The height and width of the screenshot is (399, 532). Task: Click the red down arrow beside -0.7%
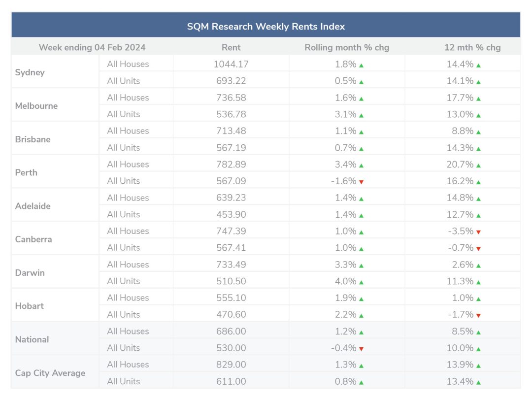pos(478,249)
